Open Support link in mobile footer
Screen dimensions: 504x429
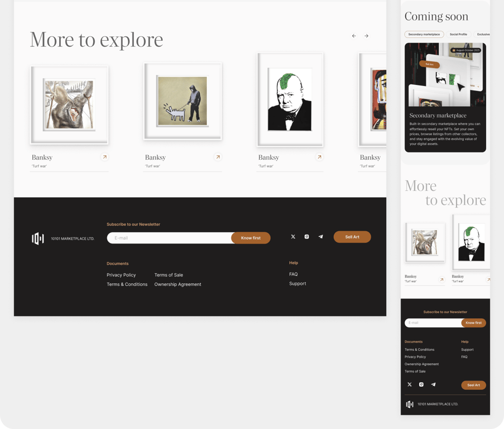[467, 350]
